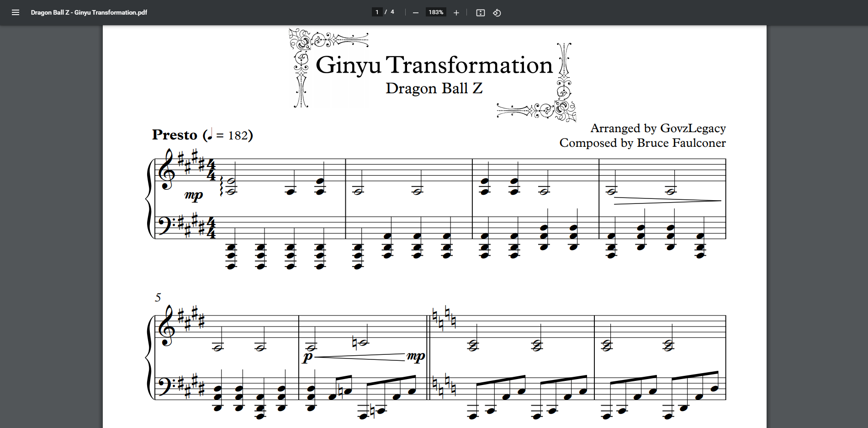
Task: Click the fit to page icon
Action: (x=480, y=13)
